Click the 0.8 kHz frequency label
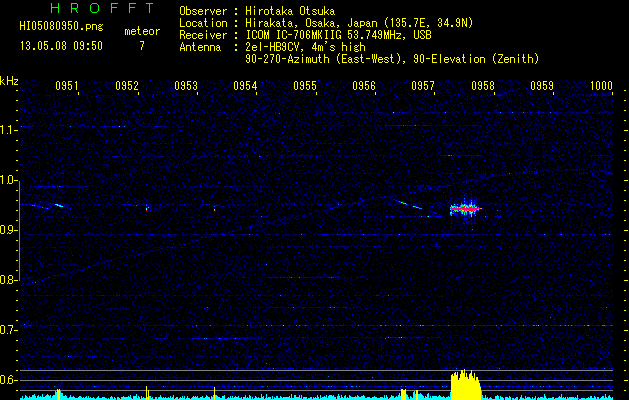This screenshot has width=629, height=400. pyautogui.click(x=8, y=280)
